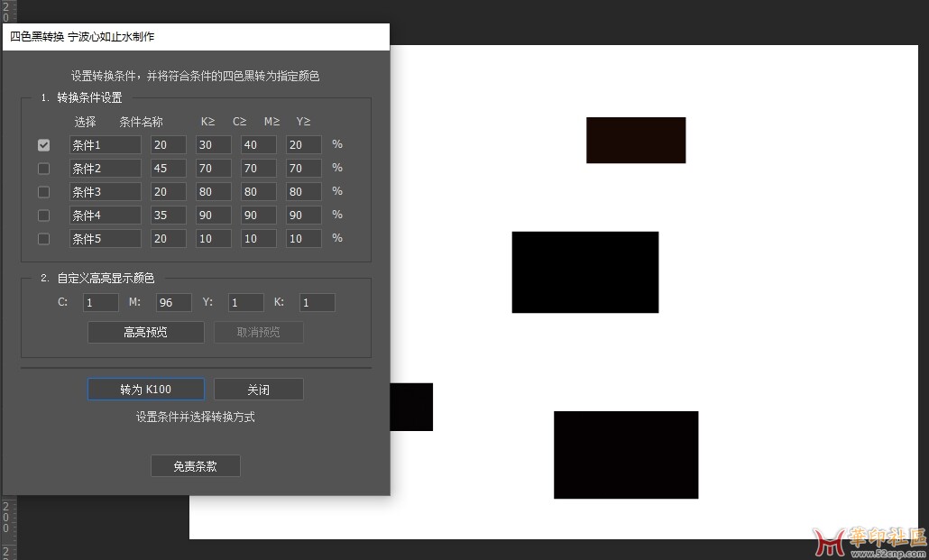Click the largest black rectangle near the canvas bottom

[x=626, y=455]
